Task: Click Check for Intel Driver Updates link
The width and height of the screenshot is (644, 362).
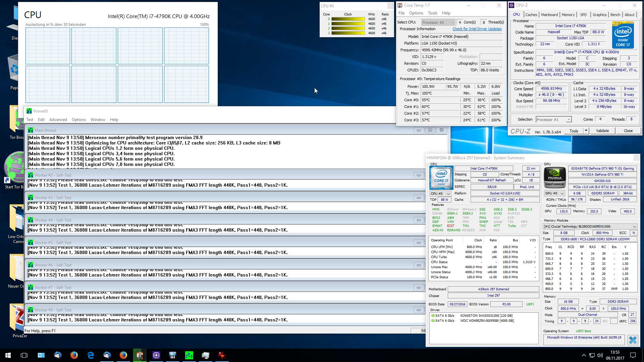Action: coord(477,29)
